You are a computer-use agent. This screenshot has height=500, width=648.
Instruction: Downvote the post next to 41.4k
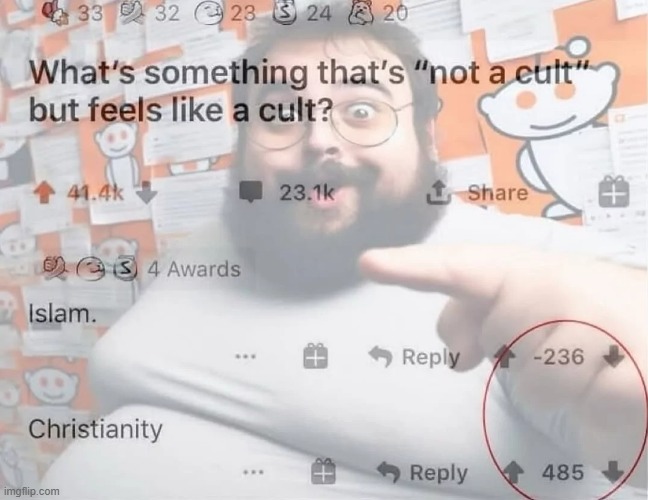[x=147, y=193]
